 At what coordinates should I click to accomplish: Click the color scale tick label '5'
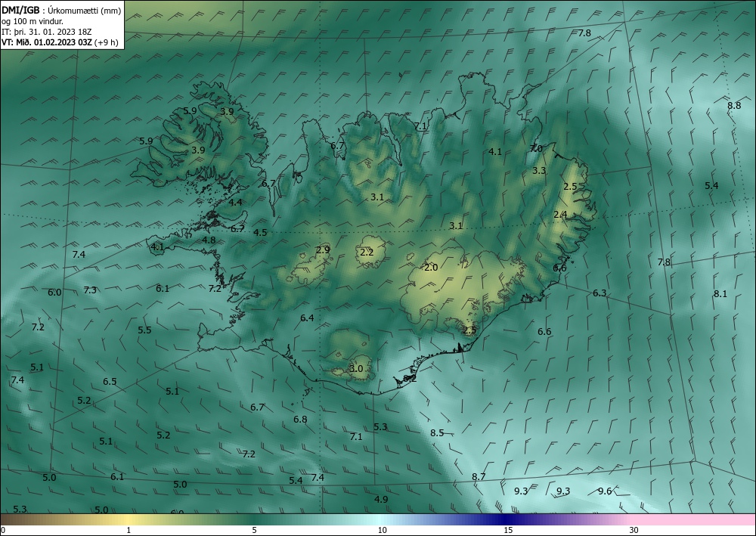click(x=254, y=530)
